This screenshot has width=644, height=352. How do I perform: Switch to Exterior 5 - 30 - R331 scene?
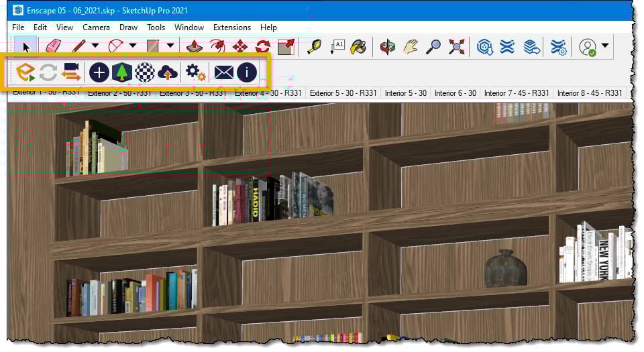pyautogui.click(x=343, y=93)
